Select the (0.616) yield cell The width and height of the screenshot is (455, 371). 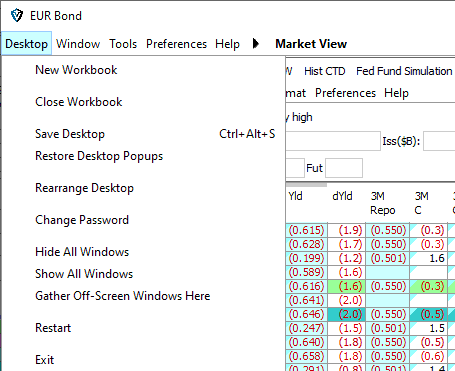pos(306,286)
